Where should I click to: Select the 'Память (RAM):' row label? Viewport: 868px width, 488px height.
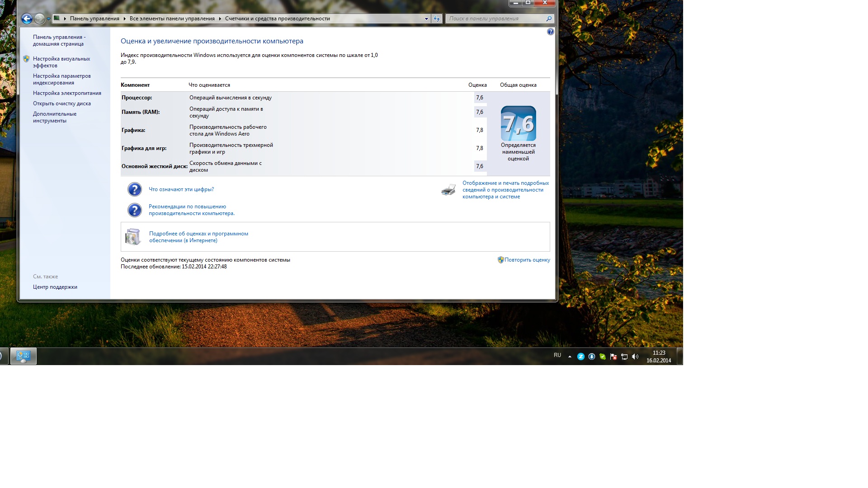(141, 112)
